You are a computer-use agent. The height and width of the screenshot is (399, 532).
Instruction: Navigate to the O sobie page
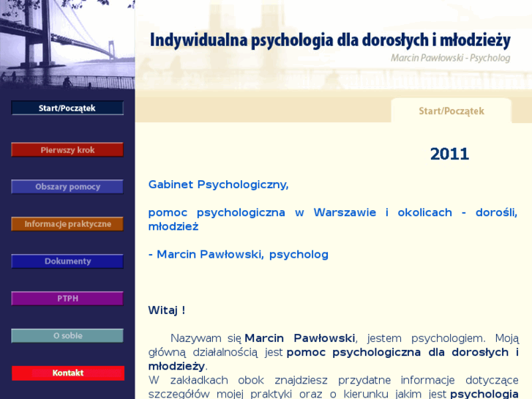67,336
